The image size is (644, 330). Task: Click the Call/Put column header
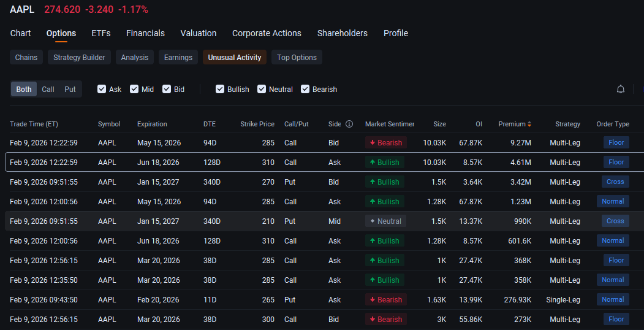297,124
